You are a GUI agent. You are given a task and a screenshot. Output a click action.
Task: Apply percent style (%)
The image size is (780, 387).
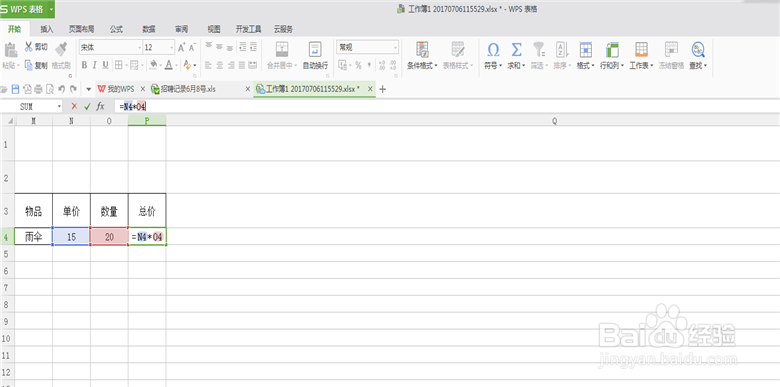358,65
